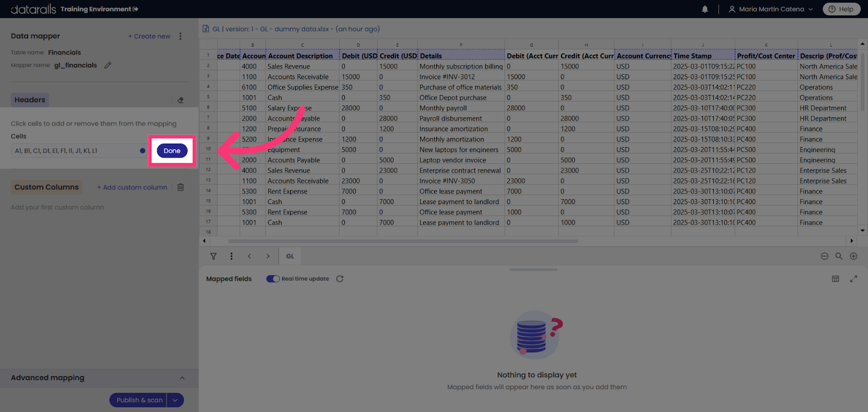This screenshot has height=412, width=868.
Task: Refresh mapped fields with the reload icon
Action: click(x=340, y=279)
